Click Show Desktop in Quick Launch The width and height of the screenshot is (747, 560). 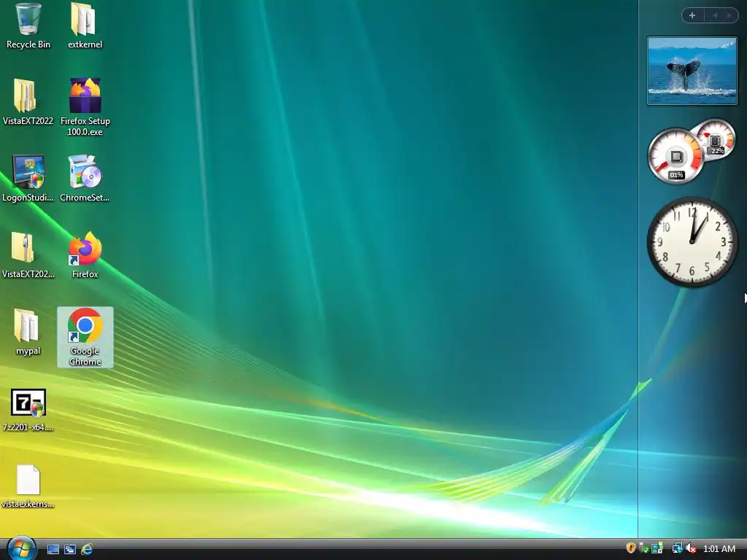tap(53, 550)
